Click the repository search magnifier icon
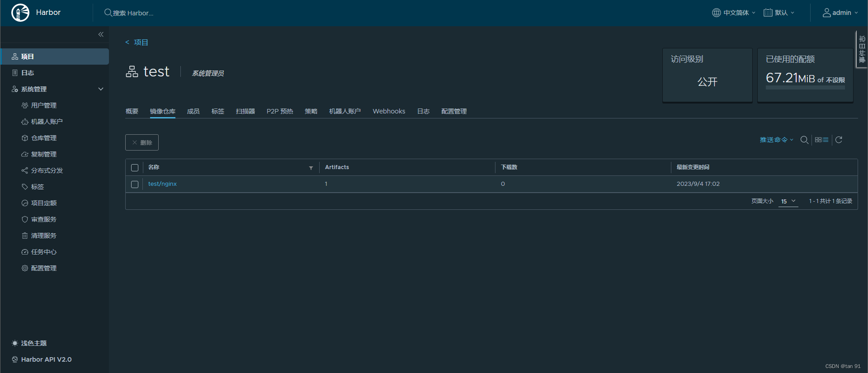 [x=804, y=140]
